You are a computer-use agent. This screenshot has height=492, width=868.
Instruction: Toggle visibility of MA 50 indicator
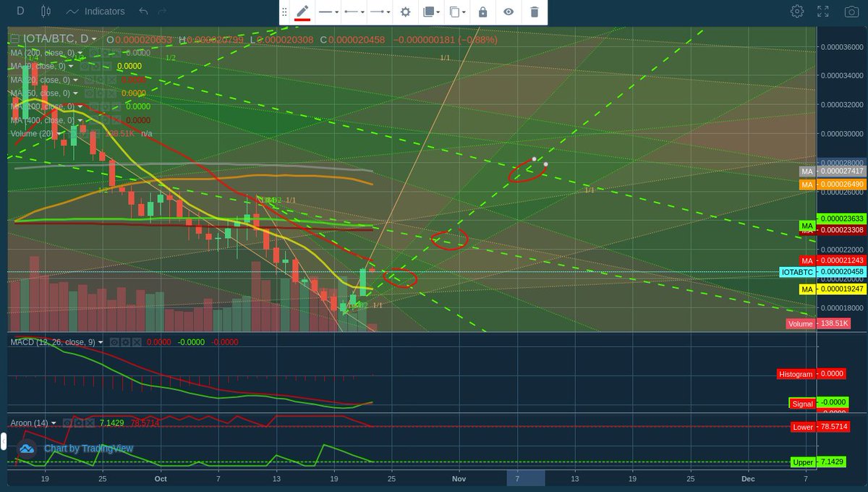[x=89, y=93]
